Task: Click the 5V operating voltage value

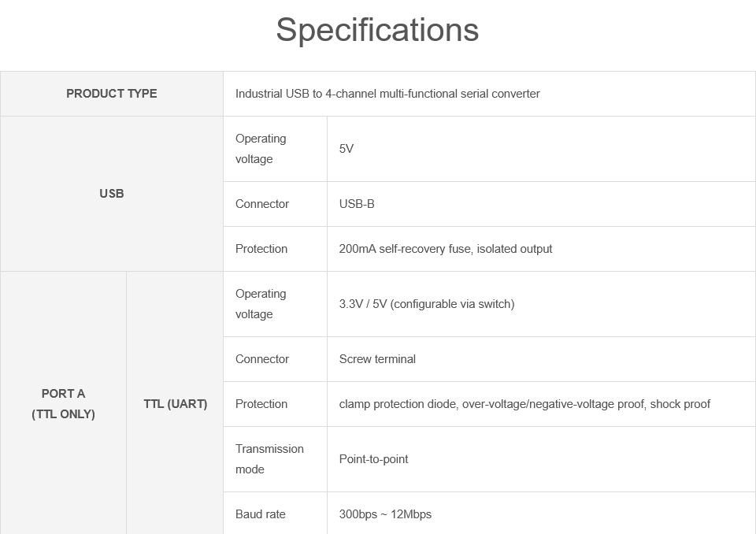Action: point(346,149)
